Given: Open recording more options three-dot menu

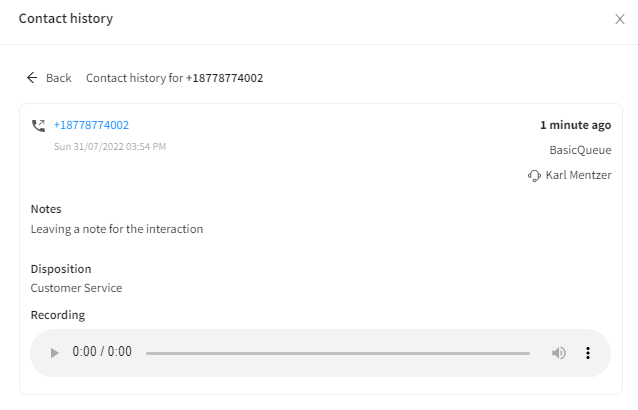Looking at the screenshot, I should click(x=588, y=353).
